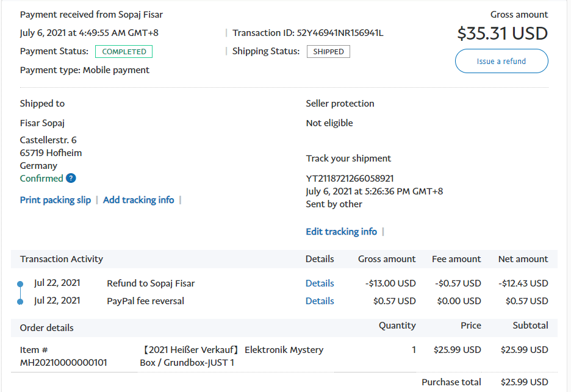The width and height of the screenshot is (571, 392).
Task: Open the Edit tracking info link
Action: coord(341,232)
